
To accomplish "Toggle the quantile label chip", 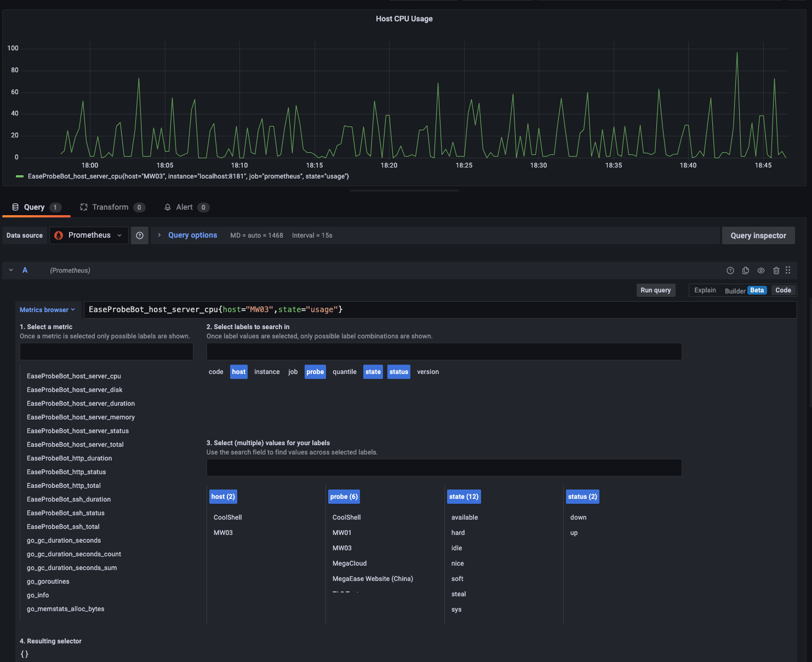I will click(345, 372).
